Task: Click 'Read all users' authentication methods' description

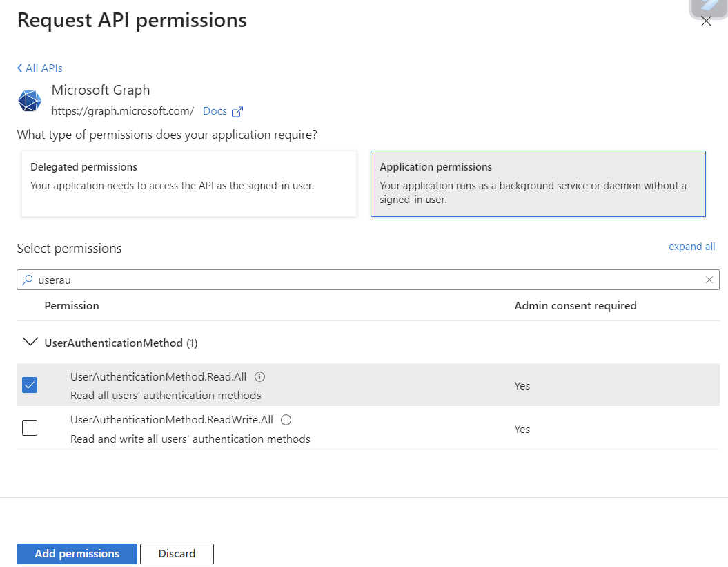Action: tap(166, 396)
